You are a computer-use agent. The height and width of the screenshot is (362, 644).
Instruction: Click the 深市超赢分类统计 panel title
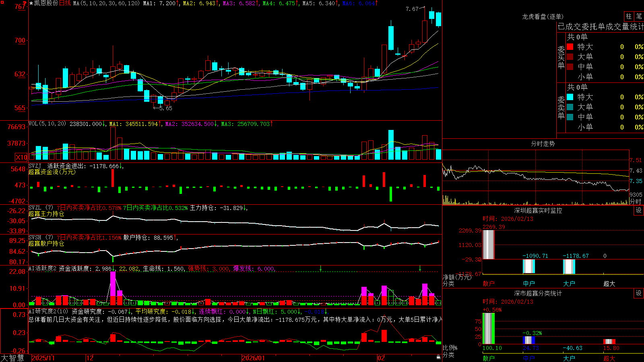click(x=538, y=293)
